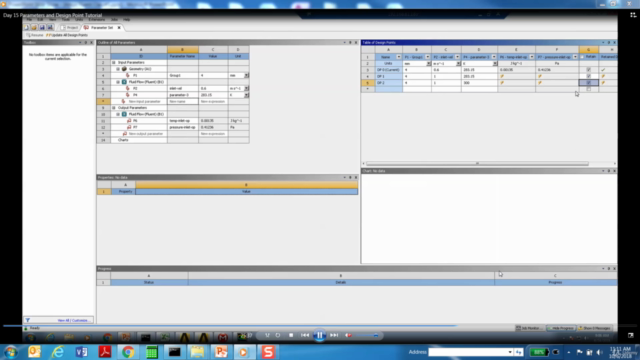
Task: Open the Edit menu
Action: pyautogui.click(x=40, y=20)
